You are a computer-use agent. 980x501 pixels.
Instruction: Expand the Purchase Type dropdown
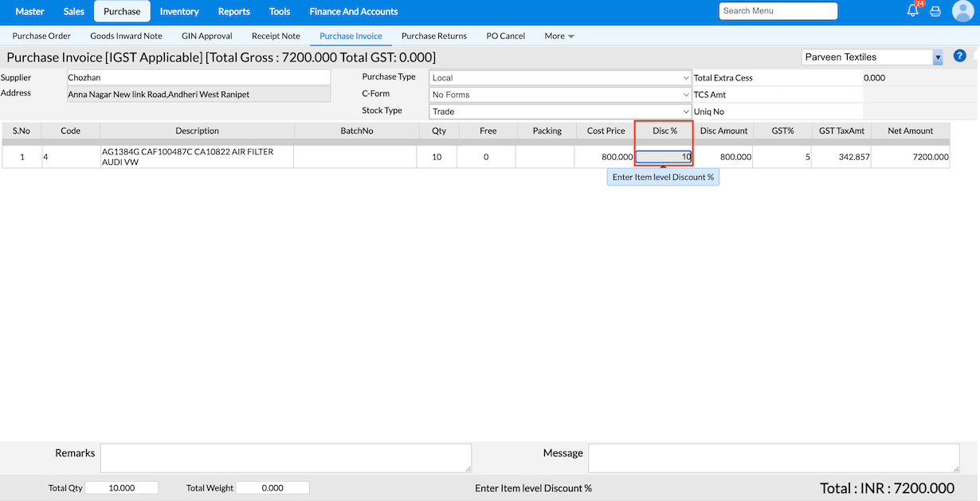coord(560,78)
